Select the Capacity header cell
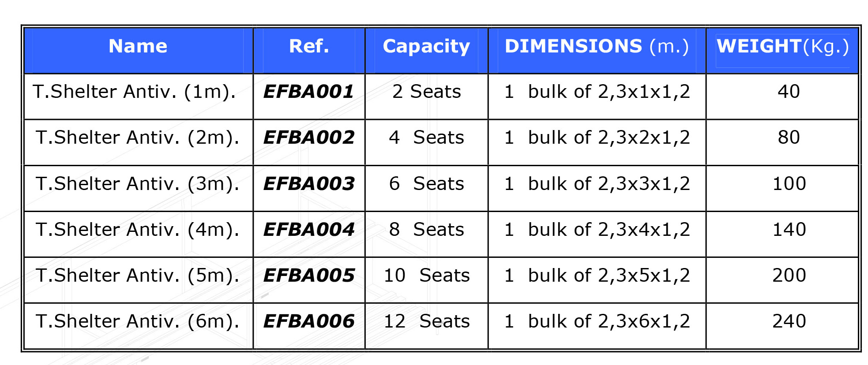The width and height of the screenshot is (868, 365). [426, 51]
